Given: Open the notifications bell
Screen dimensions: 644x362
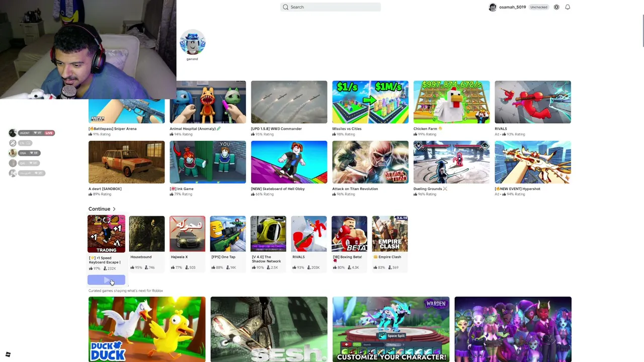Looking at the screenshot, I should [x=568, y=7].
